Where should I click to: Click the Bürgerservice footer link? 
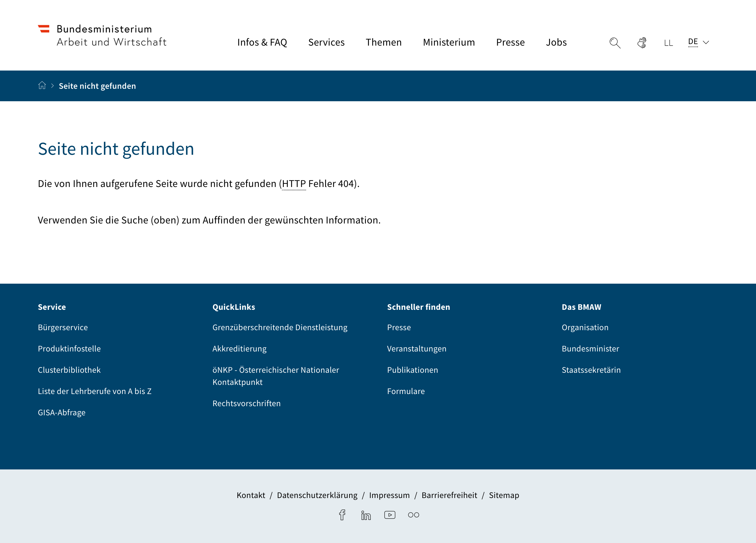[x=63, y=327]
